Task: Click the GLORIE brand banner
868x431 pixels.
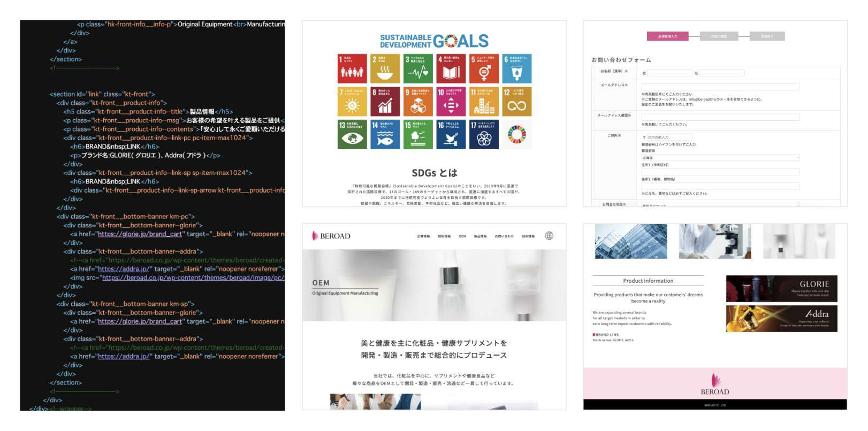Action: coord(781,289)
